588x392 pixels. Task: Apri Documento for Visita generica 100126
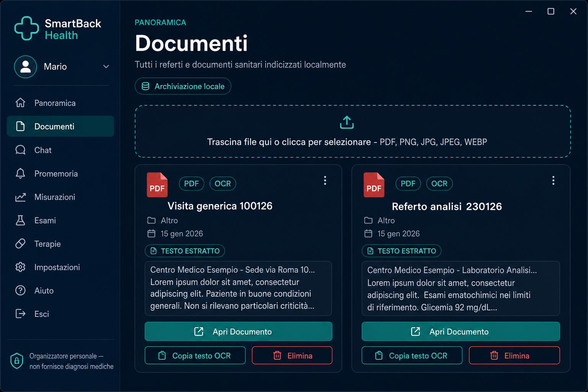[x=238, y=332]
